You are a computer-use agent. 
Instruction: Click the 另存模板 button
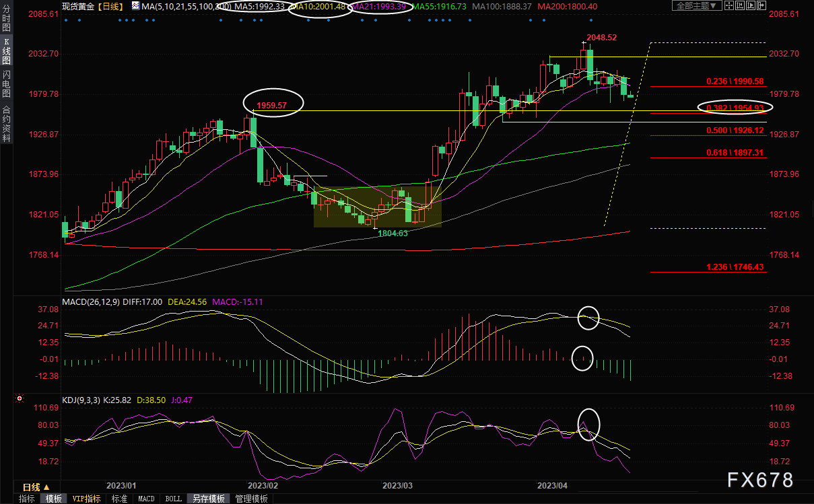coord(208,499)
